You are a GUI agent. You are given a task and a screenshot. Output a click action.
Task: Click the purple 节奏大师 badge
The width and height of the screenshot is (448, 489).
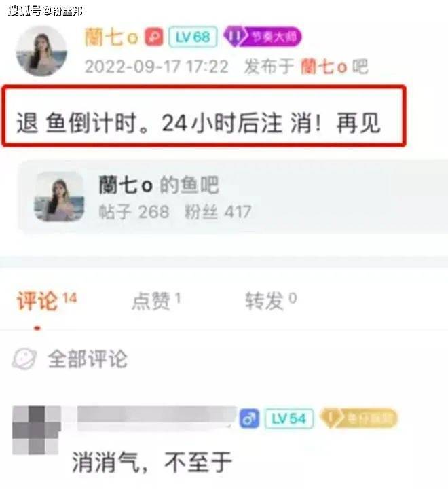pyautogui.click(x=263, y=37)
